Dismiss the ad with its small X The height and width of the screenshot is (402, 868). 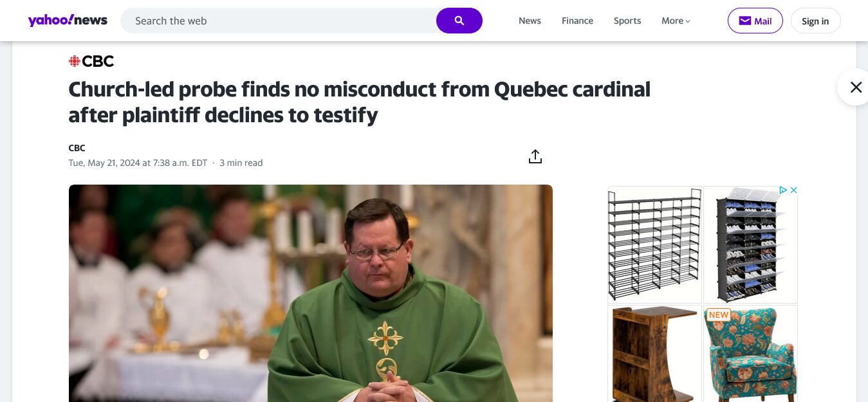(x=794, y=190)
